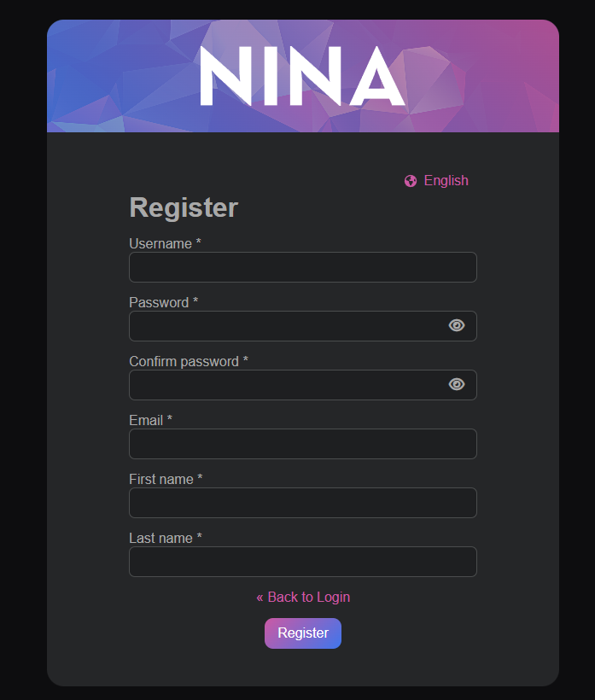
Task: Click the NINA logo banner
Action: coord(302,76)
